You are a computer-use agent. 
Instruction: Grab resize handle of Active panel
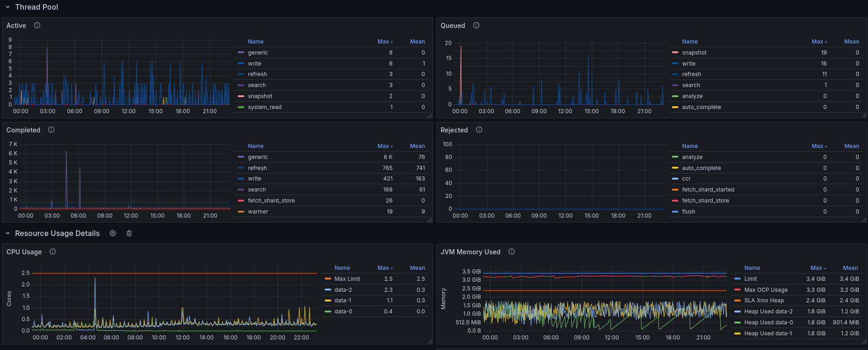point(430,115)
